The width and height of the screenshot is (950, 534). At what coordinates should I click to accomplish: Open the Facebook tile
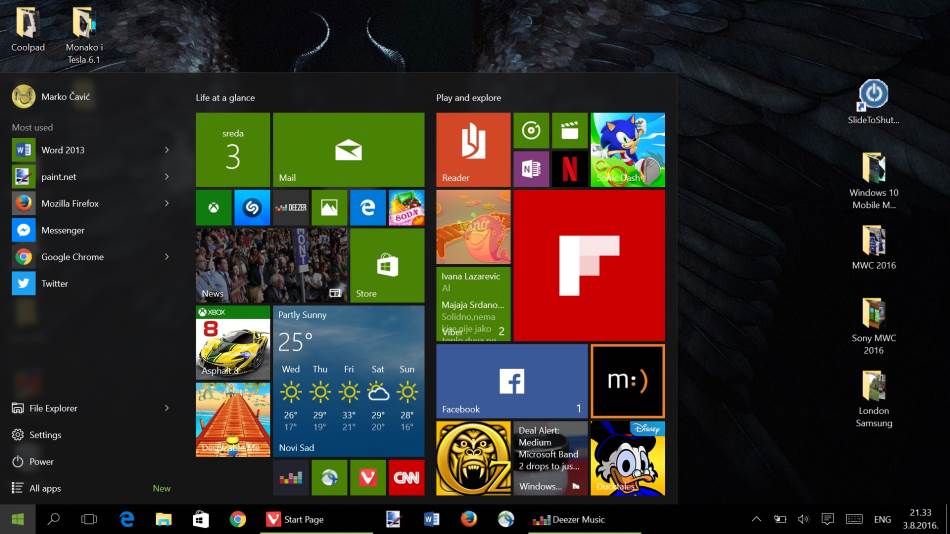coord(512,381)
